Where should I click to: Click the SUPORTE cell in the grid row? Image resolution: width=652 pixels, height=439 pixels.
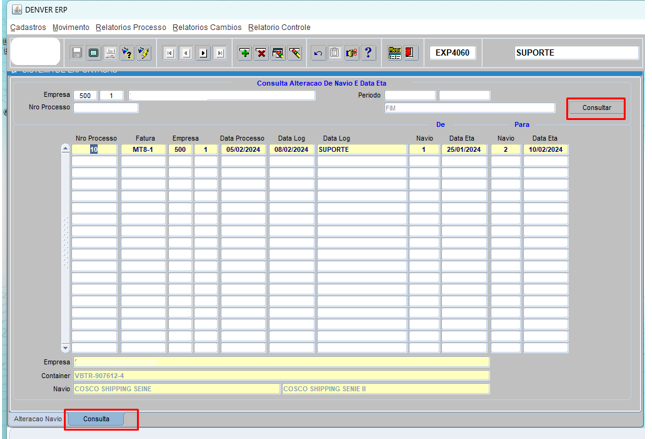click(x=362, y=150)
